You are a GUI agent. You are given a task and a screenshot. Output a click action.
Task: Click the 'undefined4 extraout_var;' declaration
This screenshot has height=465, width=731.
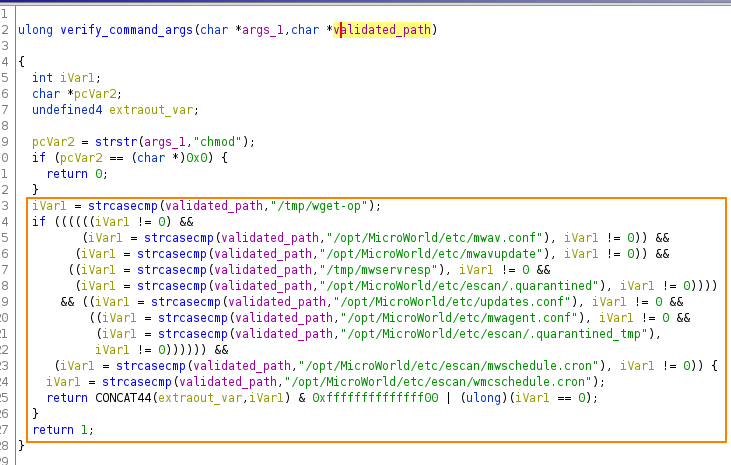coord(115,110)
